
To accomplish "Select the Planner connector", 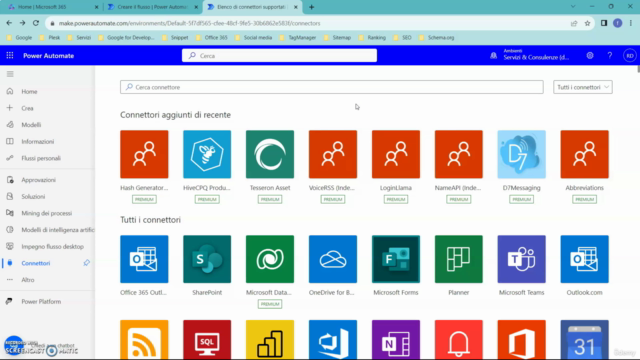I will click(458, 259).
